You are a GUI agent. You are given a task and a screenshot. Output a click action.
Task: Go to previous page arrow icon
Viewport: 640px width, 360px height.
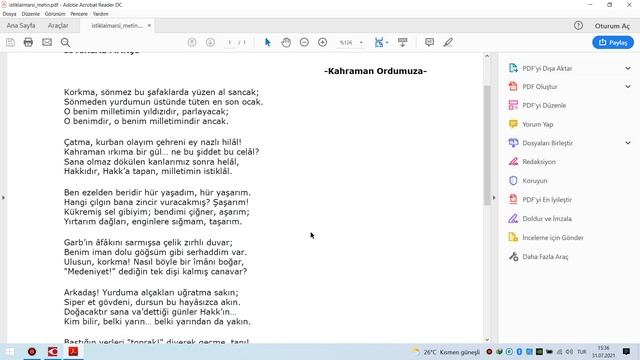192,42
